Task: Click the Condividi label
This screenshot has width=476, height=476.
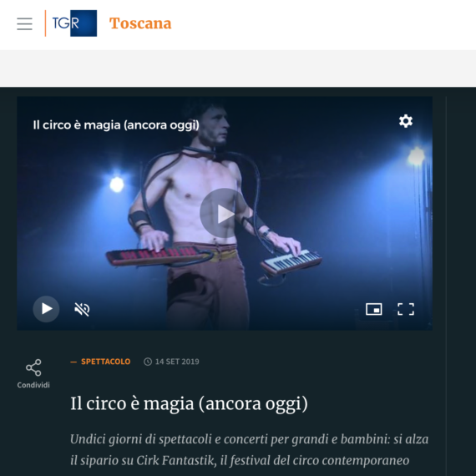Action: (x=33, y=385)
